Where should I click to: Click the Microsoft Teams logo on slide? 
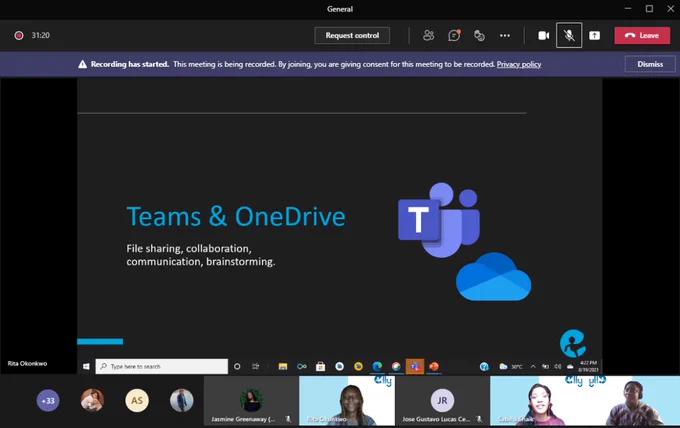tap(439, 220)
